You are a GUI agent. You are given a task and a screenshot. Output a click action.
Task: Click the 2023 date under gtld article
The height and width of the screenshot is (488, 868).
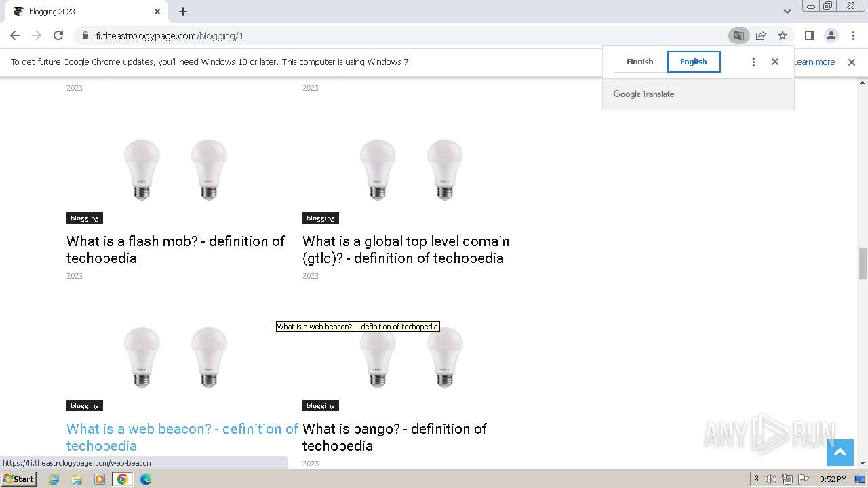311,276
